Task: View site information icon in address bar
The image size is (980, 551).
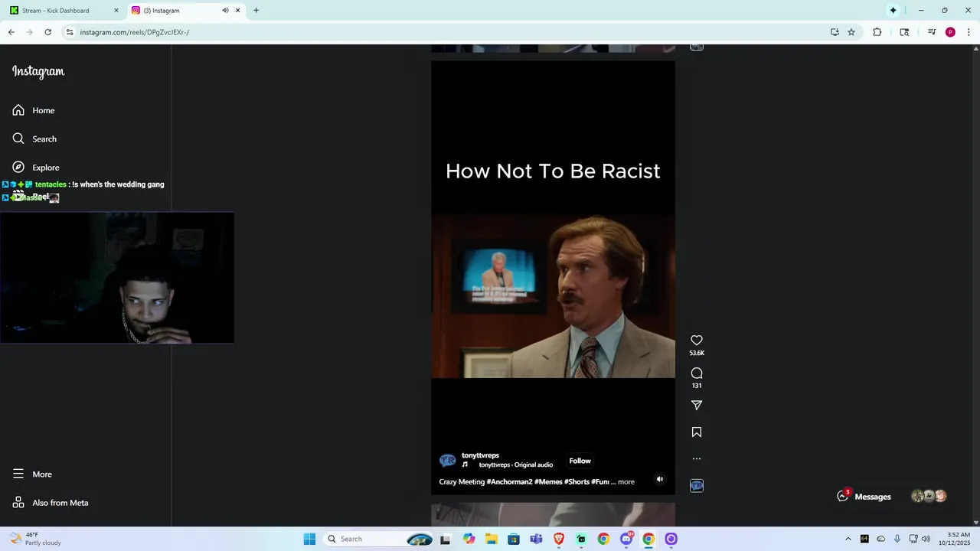Action: (70, 32)
